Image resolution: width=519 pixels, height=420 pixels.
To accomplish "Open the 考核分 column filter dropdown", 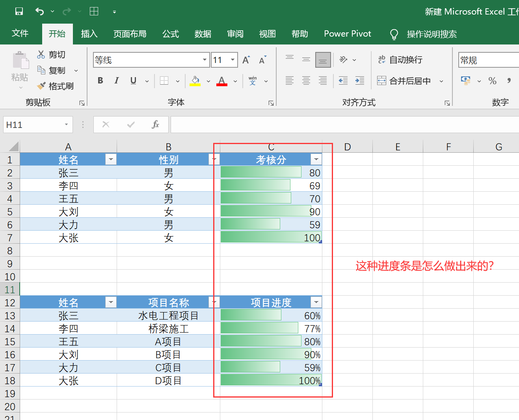I will (316, 159).
